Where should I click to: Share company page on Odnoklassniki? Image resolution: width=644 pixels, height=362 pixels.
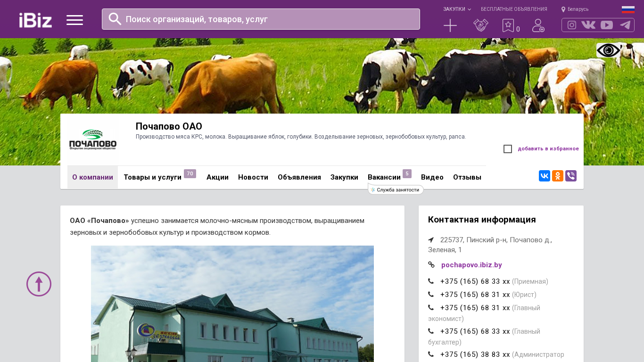pyautogui.click(x=558, y=176)
